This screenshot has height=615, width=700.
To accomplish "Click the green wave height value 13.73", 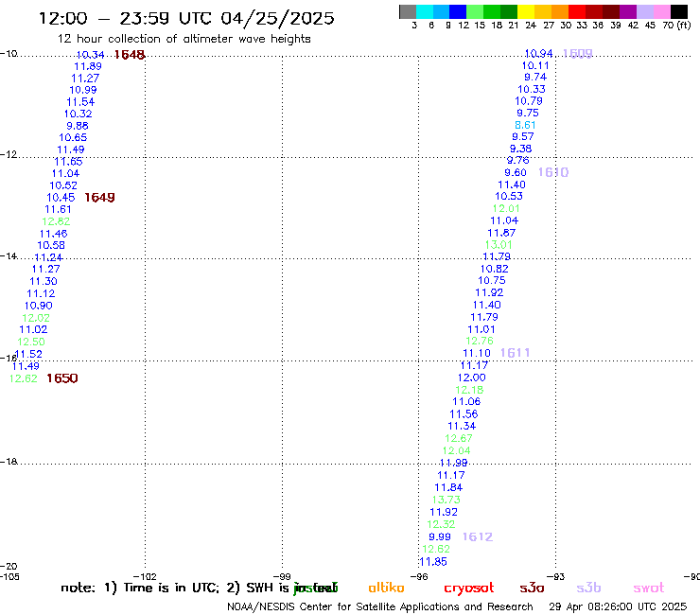I will click(446, 500).
